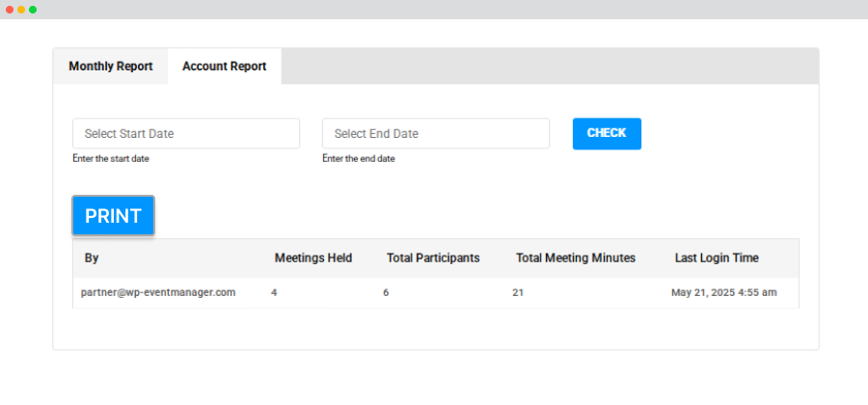Click the Total Meeting Minutes column header
This screenshot has height=405, width=868.
pos(576,257)
